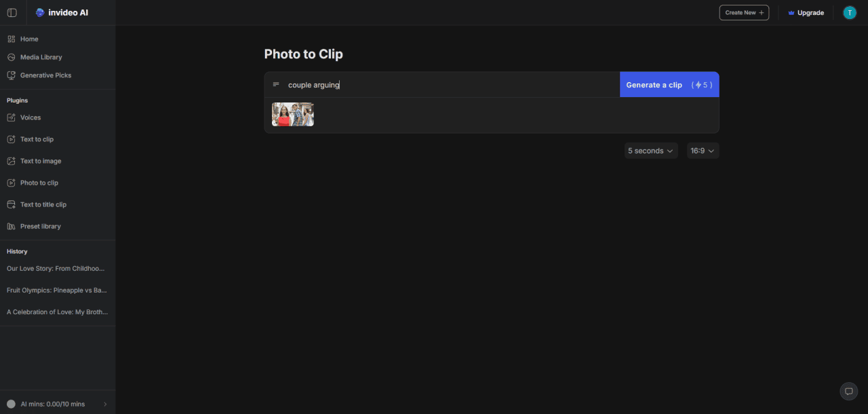Click the Generative Picks icon
Image resolution: width=868 pixels, height=414 pixels.
click(12, 75)
